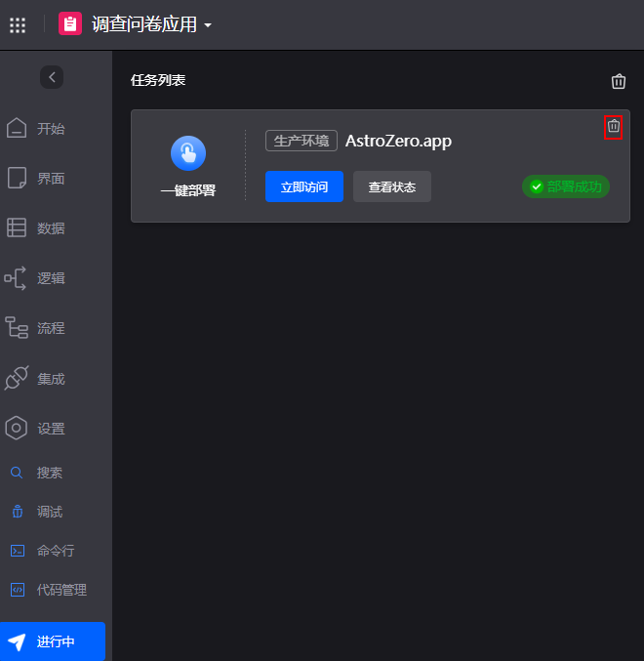The image size is (644, 661).
Task: Click the 部署成功 status badge
Action: [566, 186]
